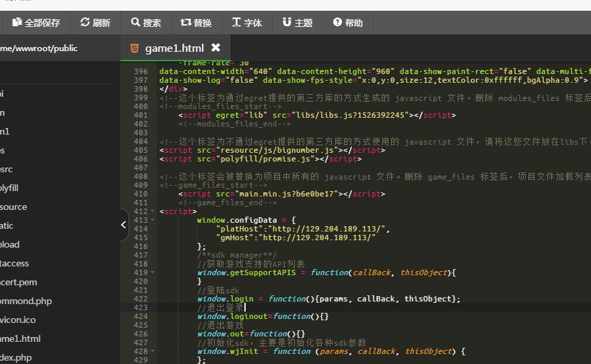Click line number 423 in the gutter
Image resolution: width=591 pixels, height=364 pixels.
coord(141,307)
